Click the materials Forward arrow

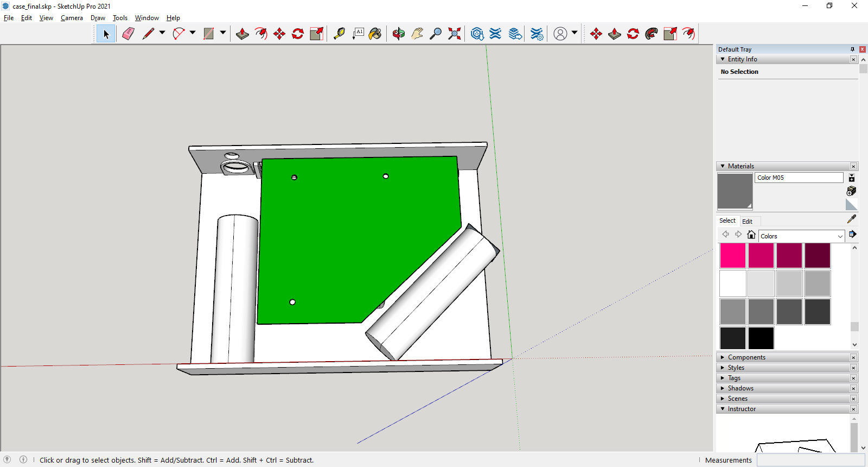click(x=738, y=235)
